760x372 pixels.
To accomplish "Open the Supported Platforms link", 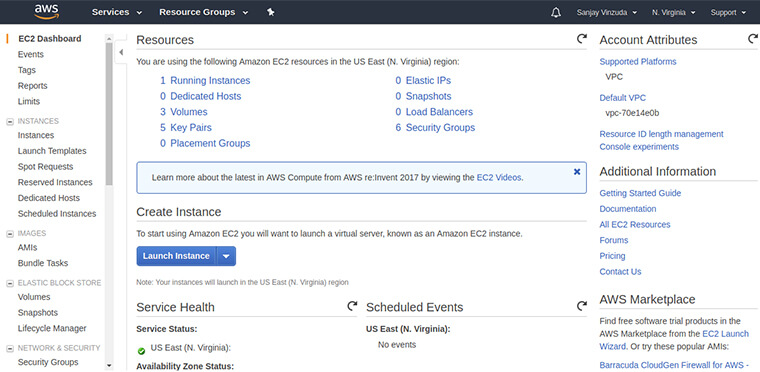I will [x=638, y=62].
